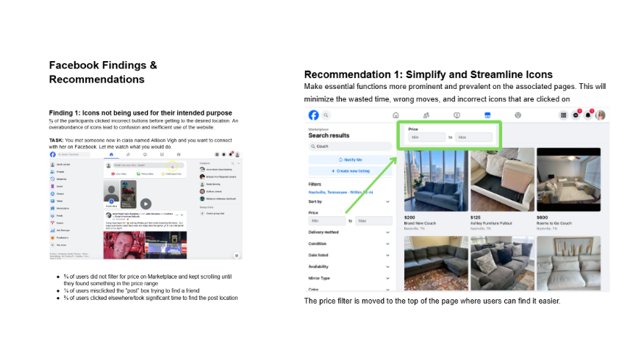Click the Couch search field under Search results

click(x=351, y=146)
